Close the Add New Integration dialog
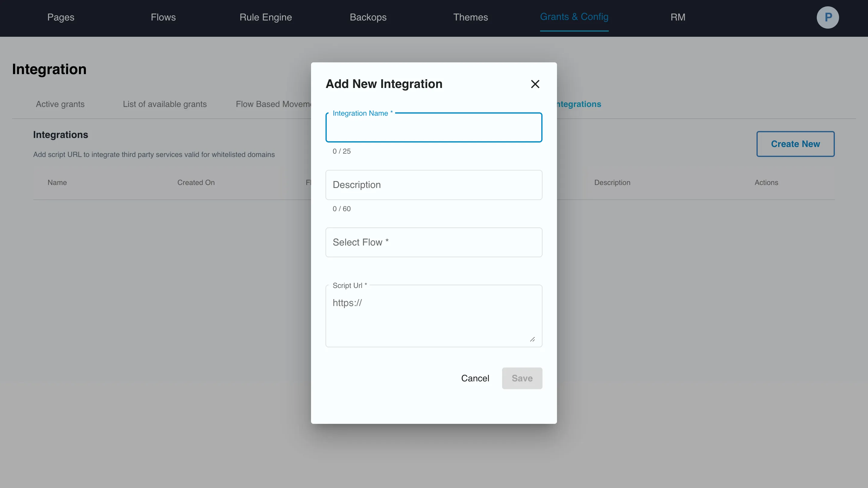This screenshot has height=488, width=868. 535,84
